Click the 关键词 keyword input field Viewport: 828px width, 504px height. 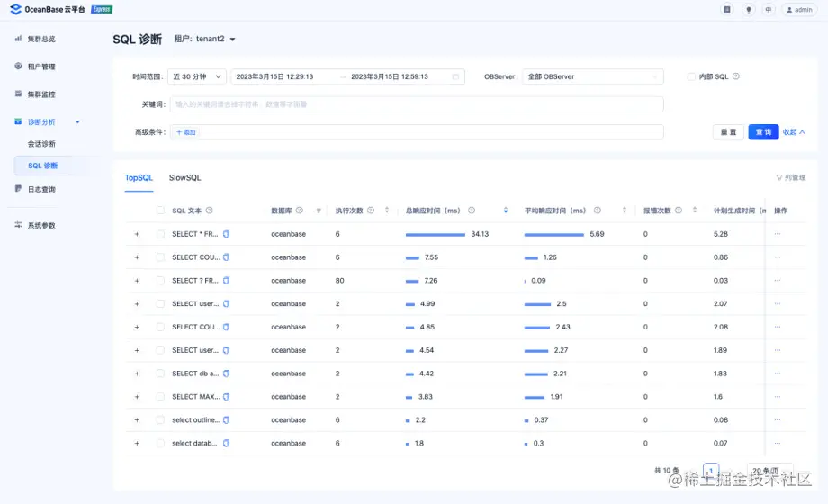click(417, 104)
